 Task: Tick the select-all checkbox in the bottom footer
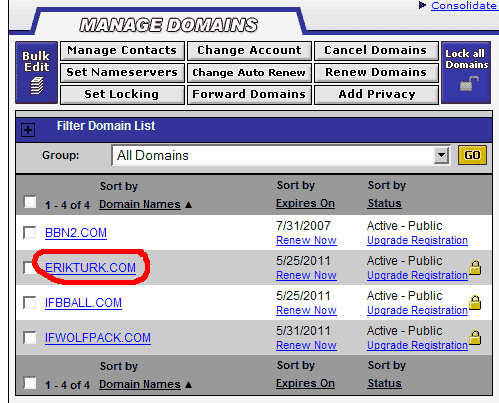tap(30, 383)
